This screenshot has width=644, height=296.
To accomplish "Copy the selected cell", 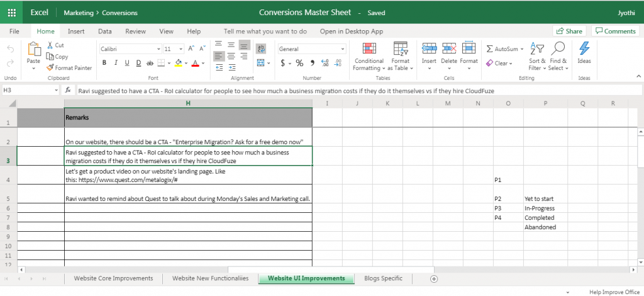I will click(57, 57).
